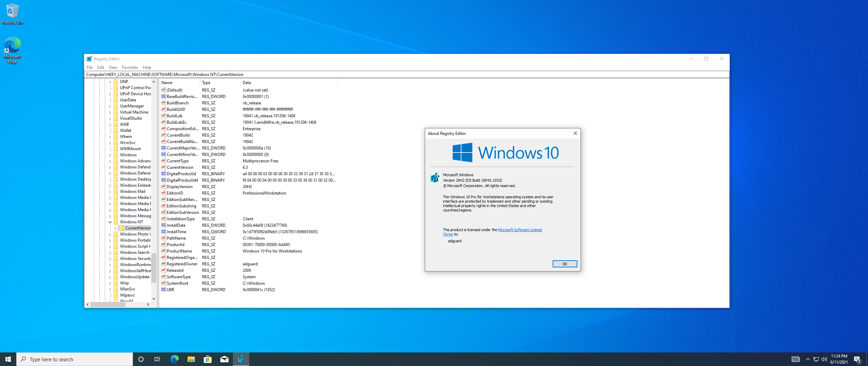Open the File menu
Screen dimensions: 868x366
pos(90,67)
